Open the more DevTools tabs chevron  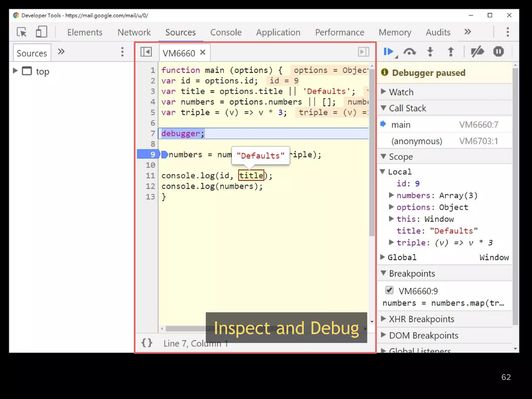pos(468,32)
